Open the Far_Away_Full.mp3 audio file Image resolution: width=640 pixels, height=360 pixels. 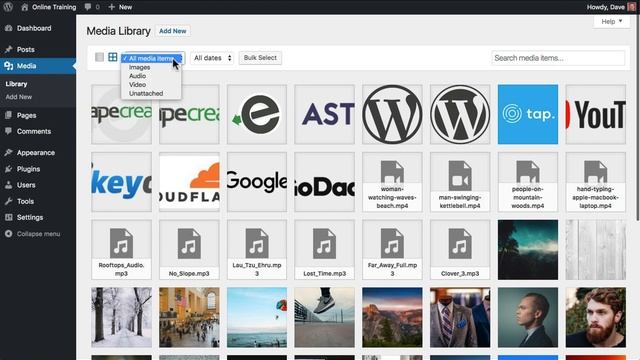coord(392,250)
